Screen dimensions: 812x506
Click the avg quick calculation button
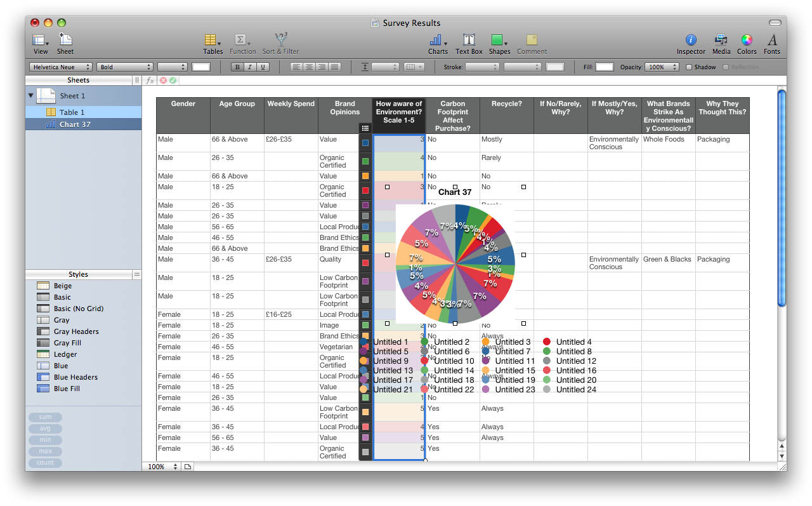(x=45, y=429)
